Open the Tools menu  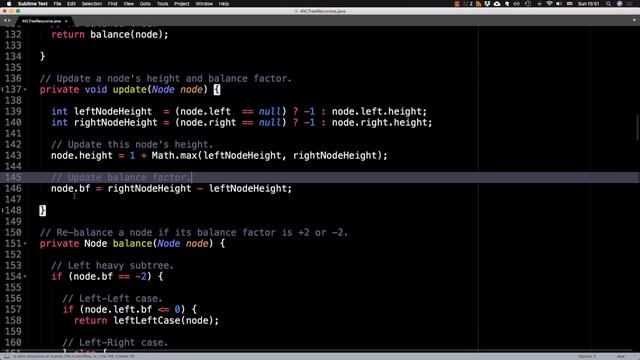pos(162,4)
